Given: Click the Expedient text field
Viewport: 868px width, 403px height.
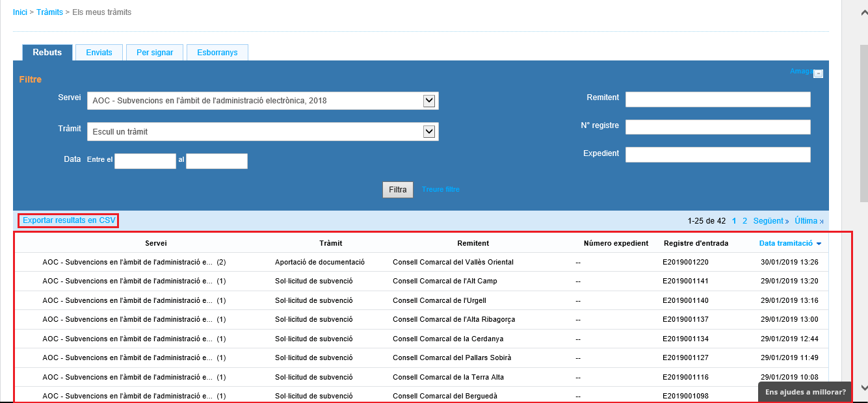Looking at the screenshot, I should [718, 155].
